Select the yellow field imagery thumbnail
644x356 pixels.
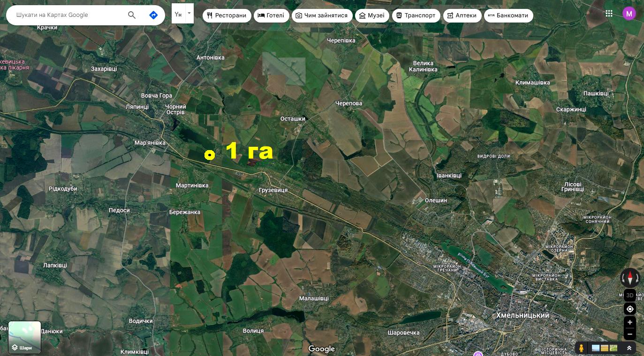pyautogui.click(x=605, y=348)
